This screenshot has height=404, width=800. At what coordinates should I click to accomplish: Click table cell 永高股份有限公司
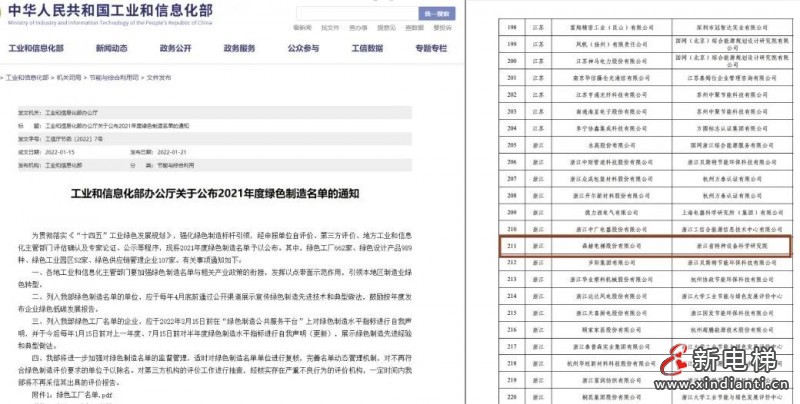point(611,145)
